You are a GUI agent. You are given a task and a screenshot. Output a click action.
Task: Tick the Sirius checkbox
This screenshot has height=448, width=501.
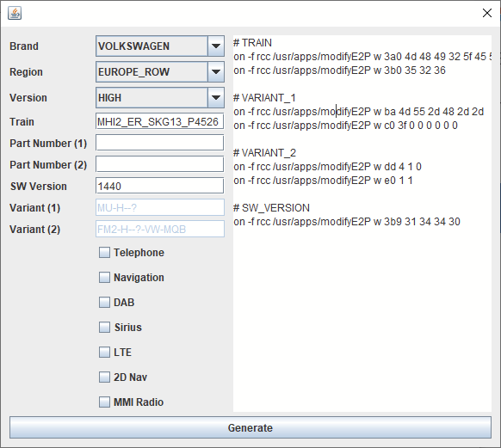coord(104,327)
